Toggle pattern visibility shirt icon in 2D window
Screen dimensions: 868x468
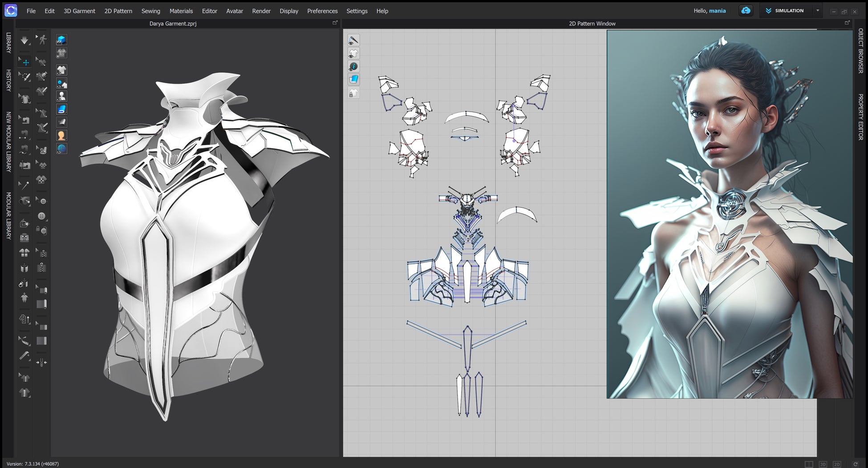point(353,54)
